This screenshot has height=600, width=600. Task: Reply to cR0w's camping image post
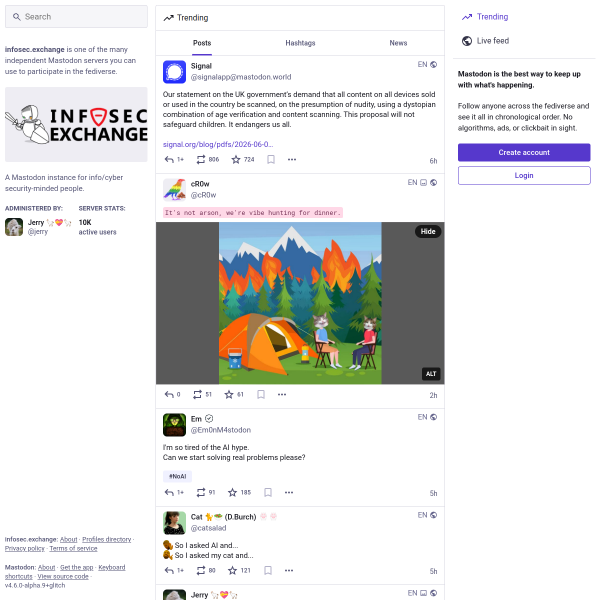tap(169, 395)
